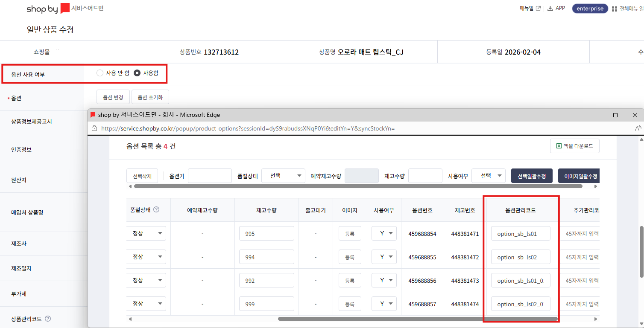Click the enterprise badge button

[x=590, y=9]
